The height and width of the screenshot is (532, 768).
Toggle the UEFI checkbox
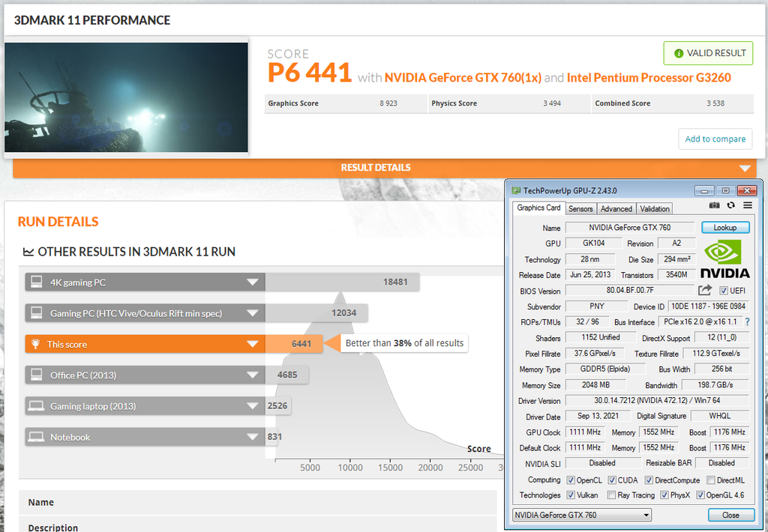coord(723,291)
